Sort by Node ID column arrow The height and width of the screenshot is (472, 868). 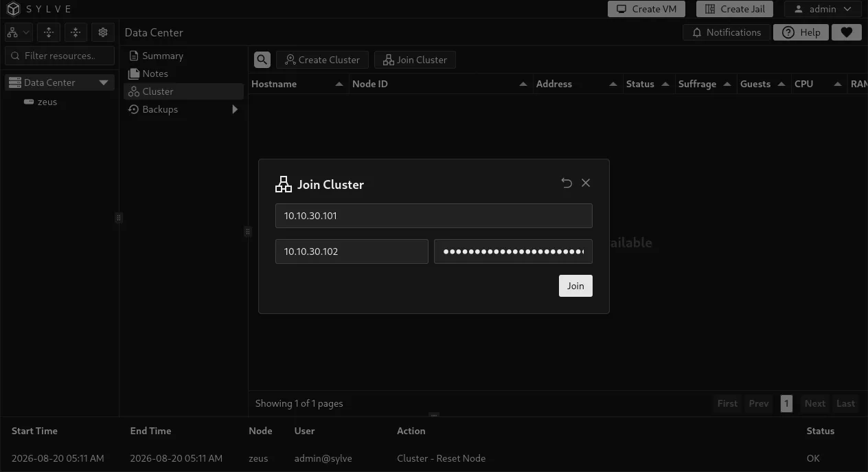point(523,84)
